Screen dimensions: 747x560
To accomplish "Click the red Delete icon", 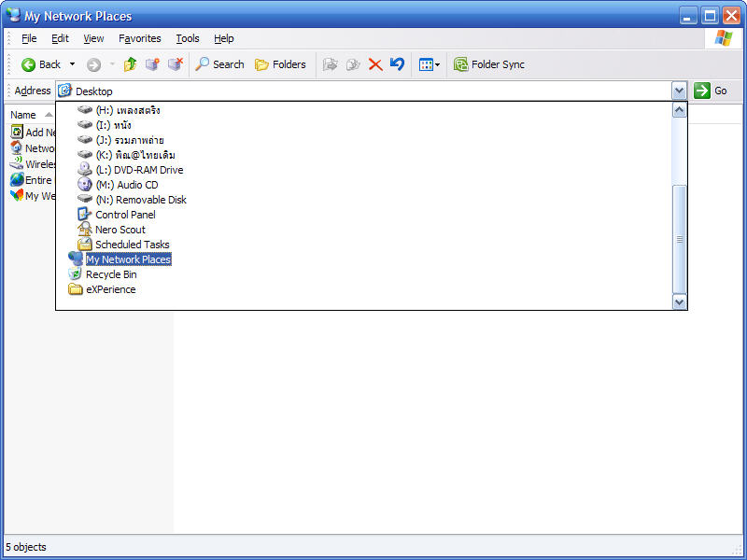I will pos(375,64).
